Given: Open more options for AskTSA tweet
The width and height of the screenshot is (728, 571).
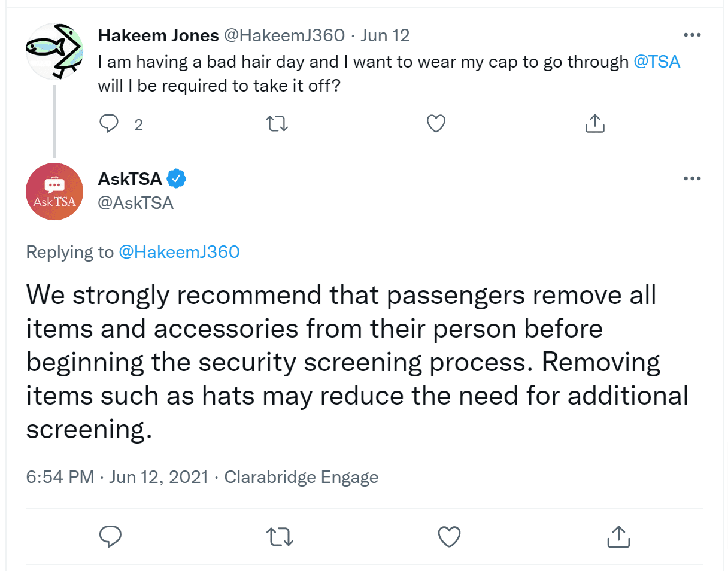Looking at the screenshot, I should (692, 178).
